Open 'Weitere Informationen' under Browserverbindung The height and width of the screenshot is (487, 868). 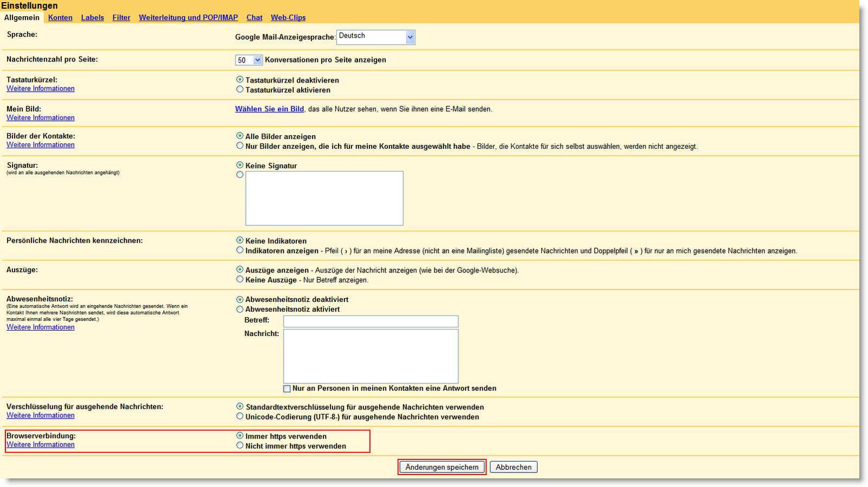coord(41,445)
